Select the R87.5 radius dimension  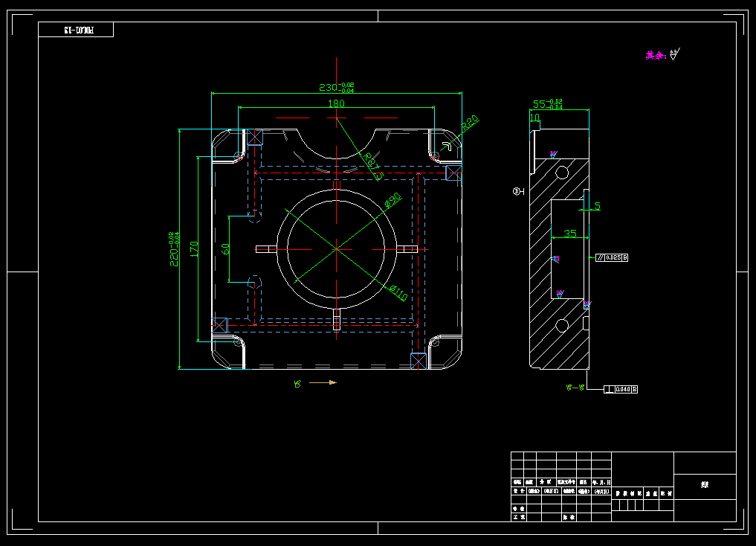tap(374, 167)
